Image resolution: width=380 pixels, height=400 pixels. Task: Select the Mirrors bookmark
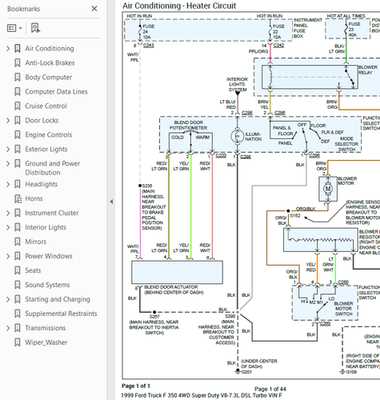coord(36,242)
